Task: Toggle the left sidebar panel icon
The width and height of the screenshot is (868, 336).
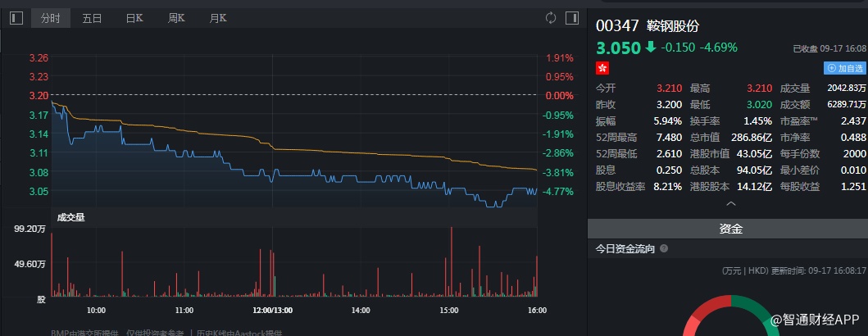Action: (x=16, y=17)
